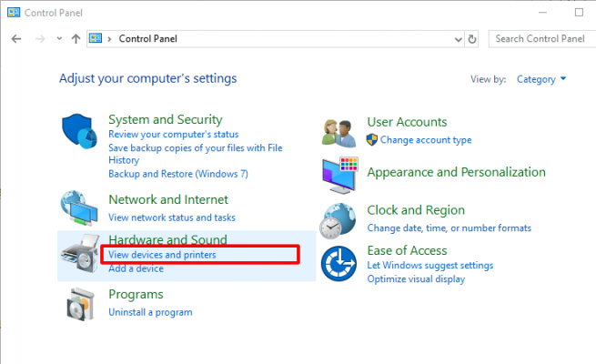Viewport: 596px width, 364px height.
Task: Click the refresh button in address bar
Action: click(472, 39)
